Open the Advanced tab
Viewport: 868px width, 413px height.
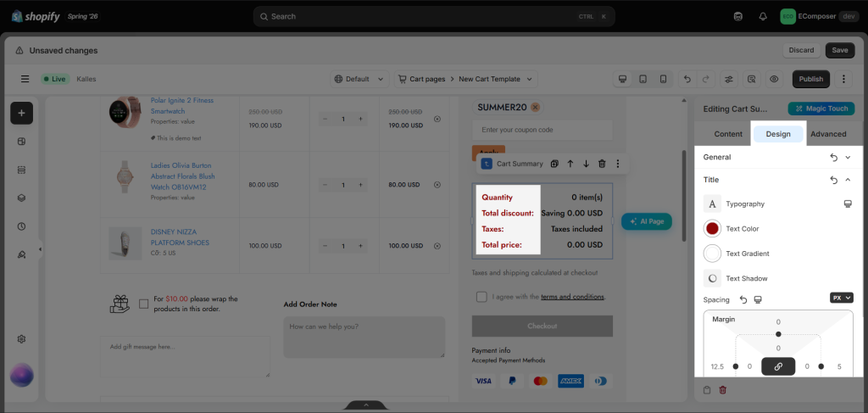(828, 134)
